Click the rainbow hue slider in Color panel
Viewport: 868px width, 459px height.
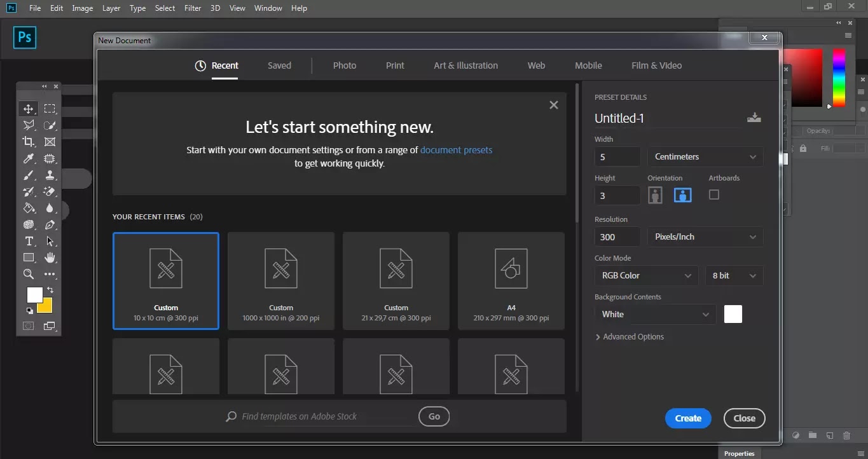click(x=839, y=78)
